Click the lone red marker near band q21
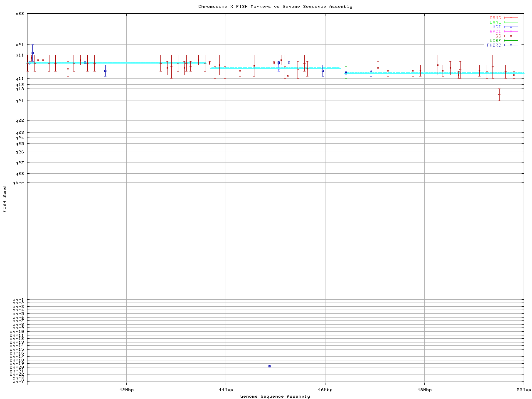 (499, 94)
